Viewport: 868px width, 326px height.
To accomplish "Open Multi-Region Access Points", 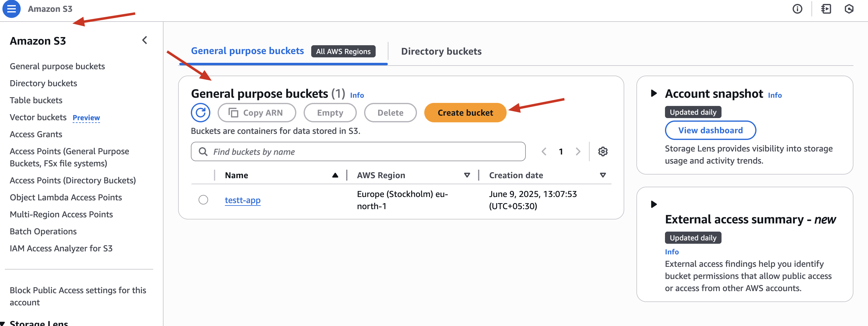I will coord(61,215).
